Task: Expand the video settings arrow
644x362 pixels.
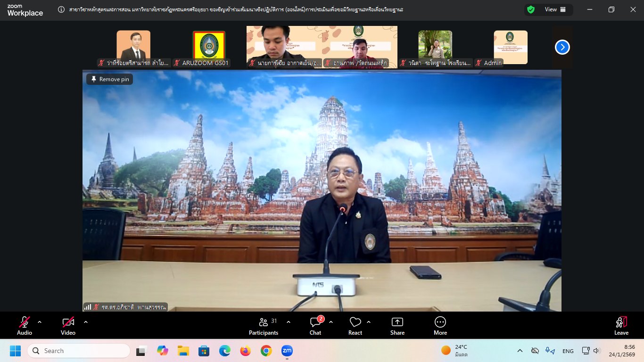Action: tap(86, 322)
